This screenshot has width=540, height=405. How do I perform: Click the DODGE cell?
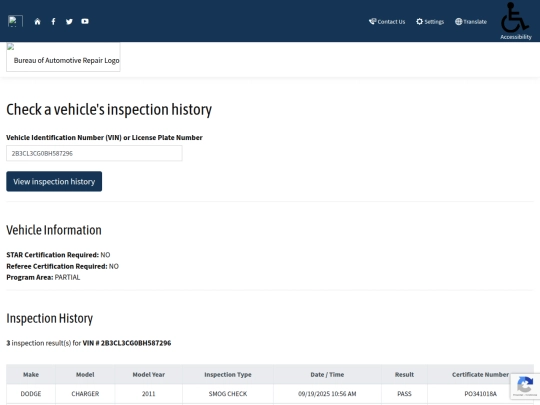click(31, 394)
